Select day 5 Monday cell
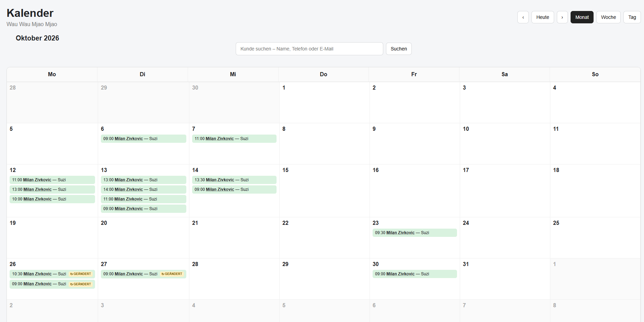644x322 pixels. pos(52,143)
